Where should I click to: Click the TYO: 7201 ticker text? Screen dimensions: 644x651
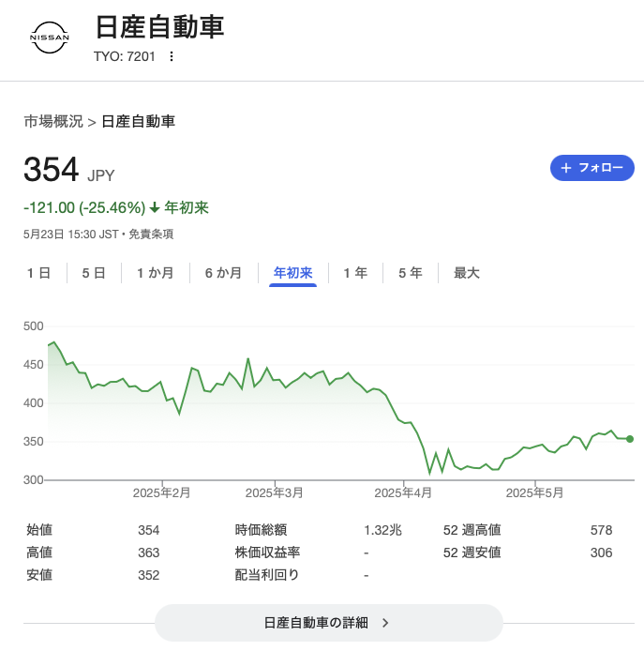(x=125, y=56)
